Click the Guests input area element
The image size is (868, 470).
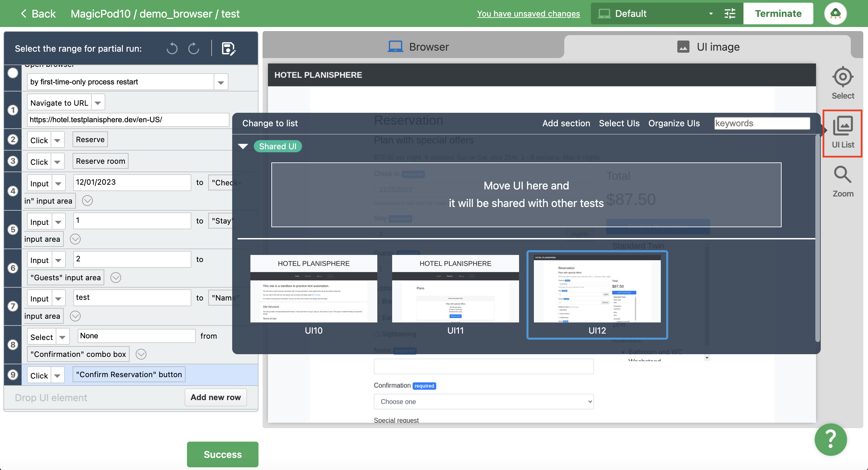(65, 278)
